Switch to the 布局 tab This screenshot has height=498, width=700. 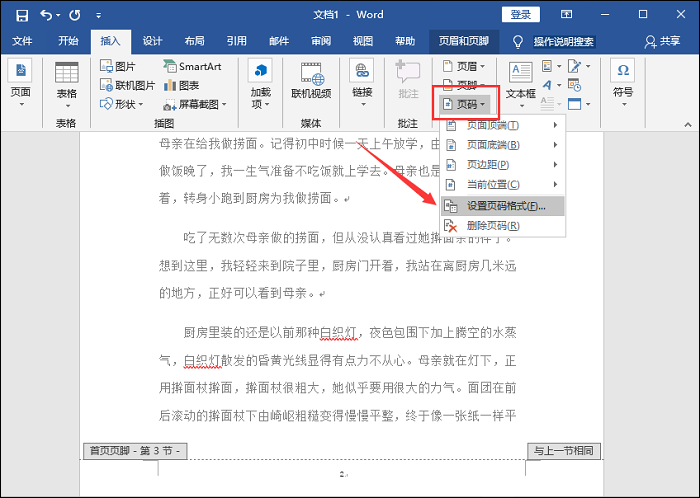[194, 41]
